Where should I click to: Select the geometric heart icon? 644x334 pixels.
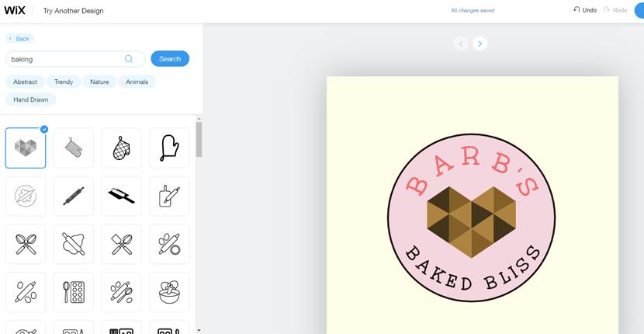pyautogui.click(x=26, y=148)
